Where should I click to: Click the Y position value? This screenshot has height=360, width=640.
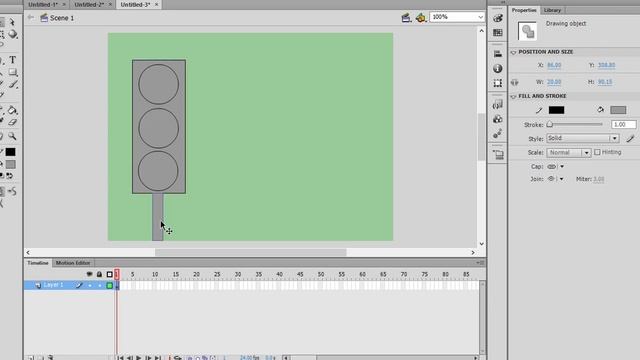606,65
